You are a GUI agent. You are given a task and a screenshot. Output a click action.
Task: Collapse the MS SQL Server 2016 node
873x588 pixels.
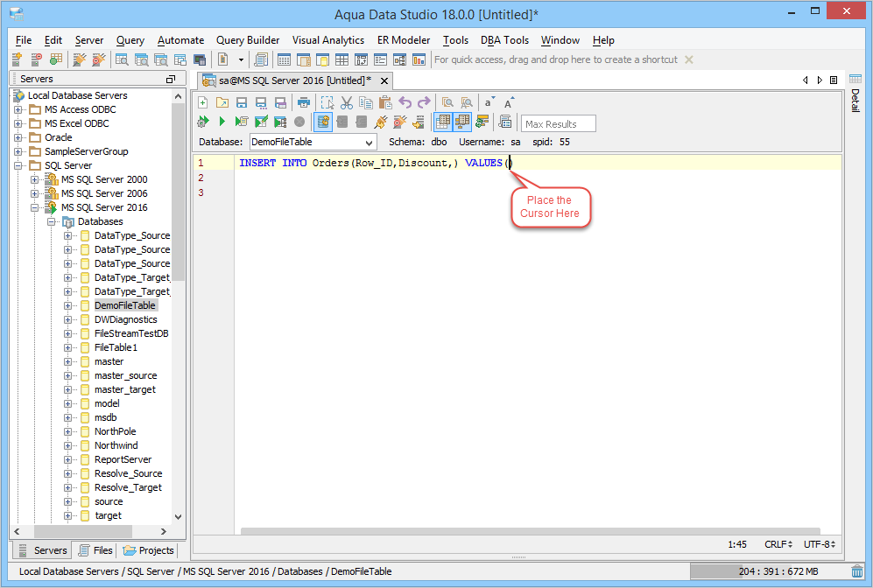tap(34, 207)
